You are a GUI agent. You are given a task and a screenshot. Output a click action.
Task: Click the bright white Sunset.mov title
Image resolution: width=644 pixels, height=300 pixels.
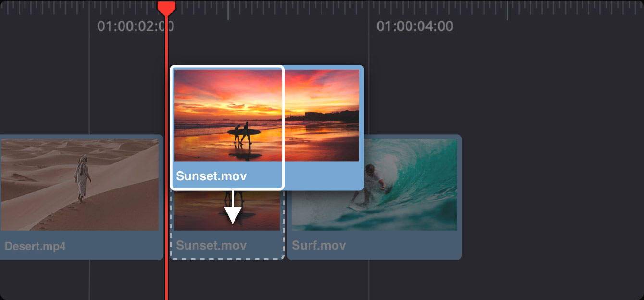tap(211, 176)
